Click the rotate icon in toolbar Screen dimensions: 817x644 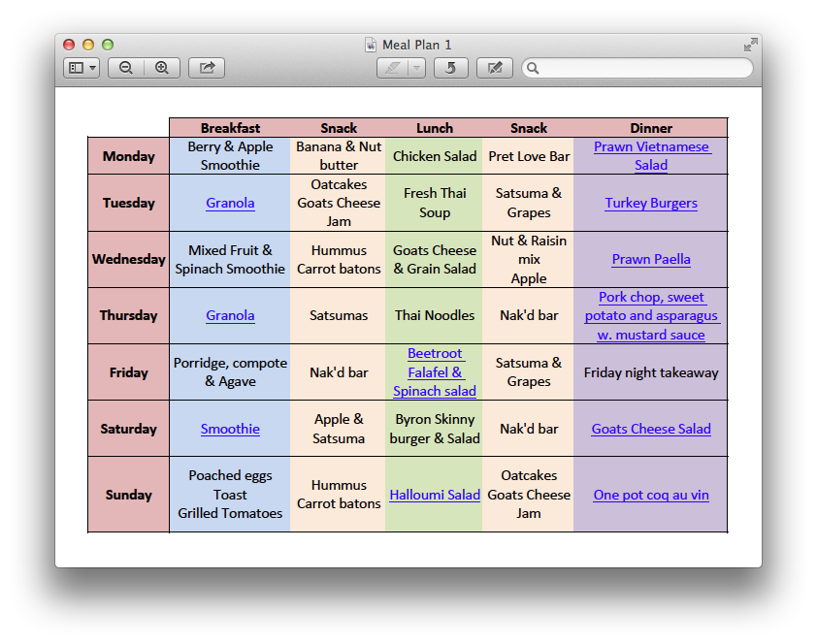pyautogui.click(x=451, y=68)
